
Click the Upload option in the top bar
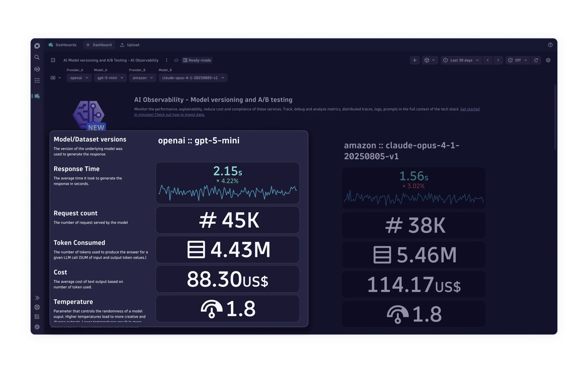pyautogui.click(x=130, y=45)
